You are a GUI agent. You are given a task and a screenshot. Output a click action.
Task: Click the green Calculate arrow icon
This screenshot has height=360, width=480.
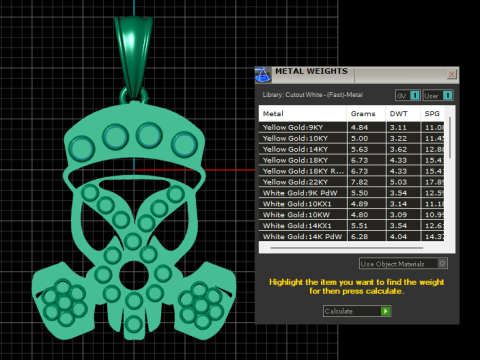[385, 311]
